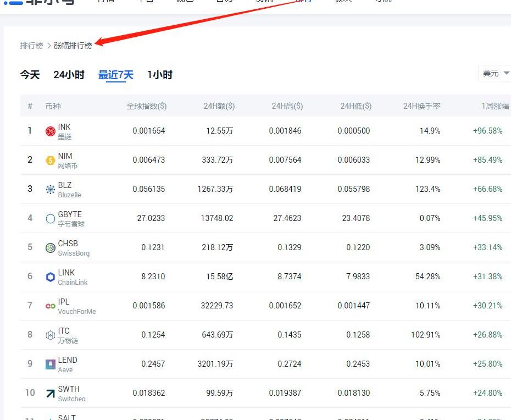
Task: Click the LEND Aave logo icon
Action: pyautogui.click(x=50, y=364)
